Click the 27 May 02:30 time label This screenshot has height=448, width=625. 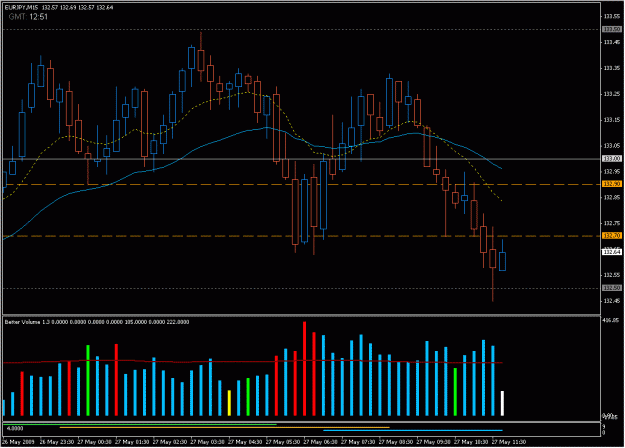pyautogui.click(x=169, y=442)
